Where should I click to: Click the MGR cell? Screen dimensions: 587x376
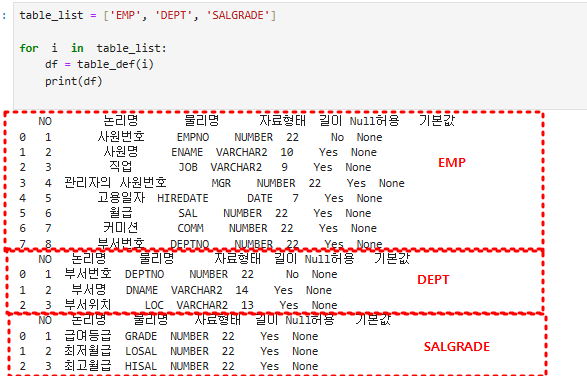tap(221, 184)
